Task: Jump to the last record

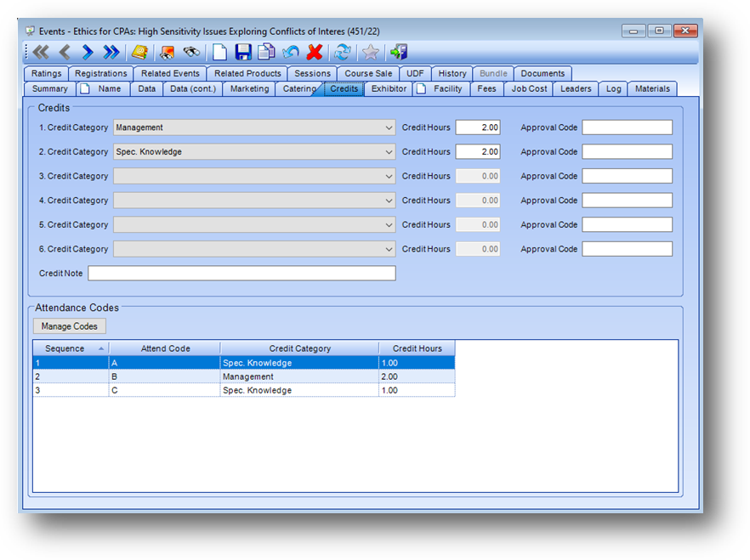Action: (x=111, y=52)
